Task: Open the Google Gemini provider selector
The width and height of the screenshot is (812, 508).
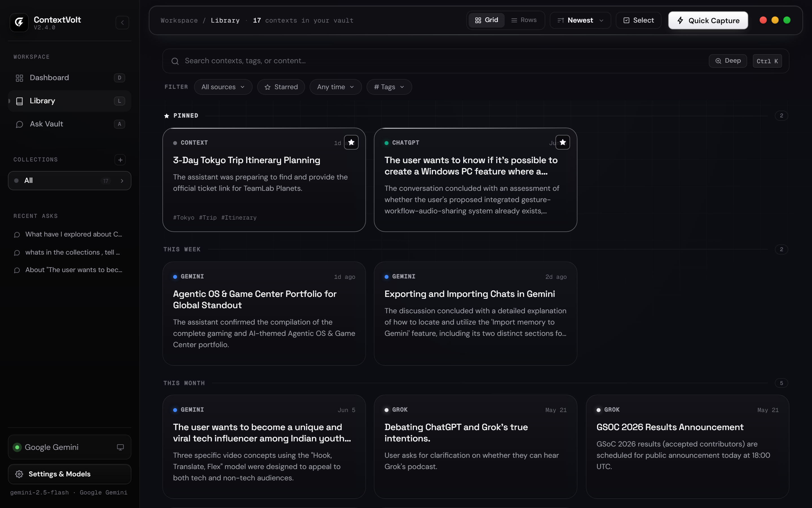Action: point(69,447)
